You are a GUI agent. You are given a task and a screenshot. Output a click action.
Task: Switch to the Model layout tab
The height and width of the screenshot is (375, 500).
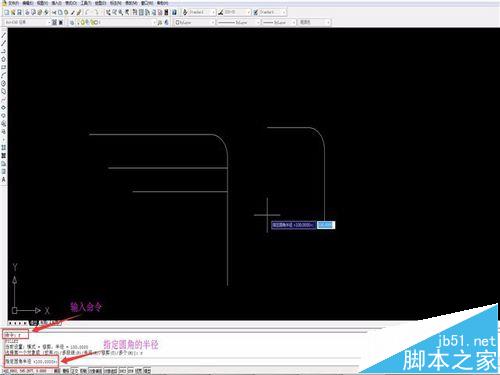[x=34, y=323]
